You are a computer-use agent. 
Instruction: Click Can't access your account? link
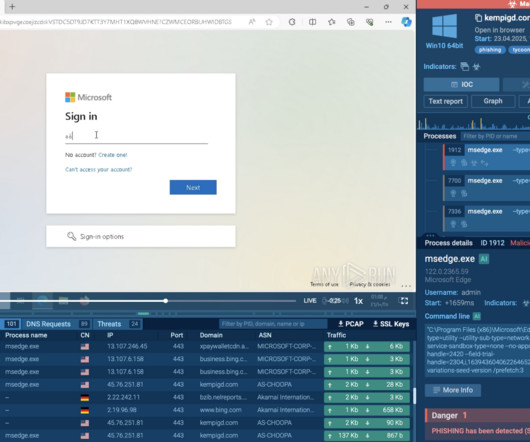98,169
